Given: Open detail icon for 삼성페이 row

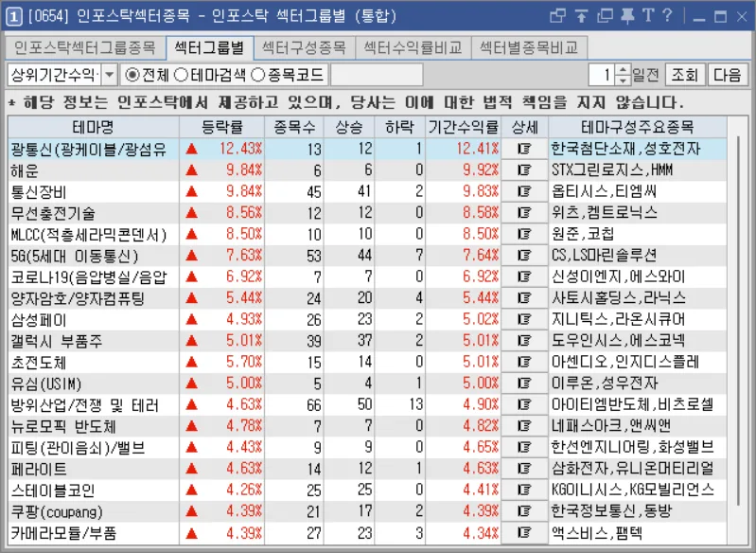Looking at the screenshot, I should [524, 319].
